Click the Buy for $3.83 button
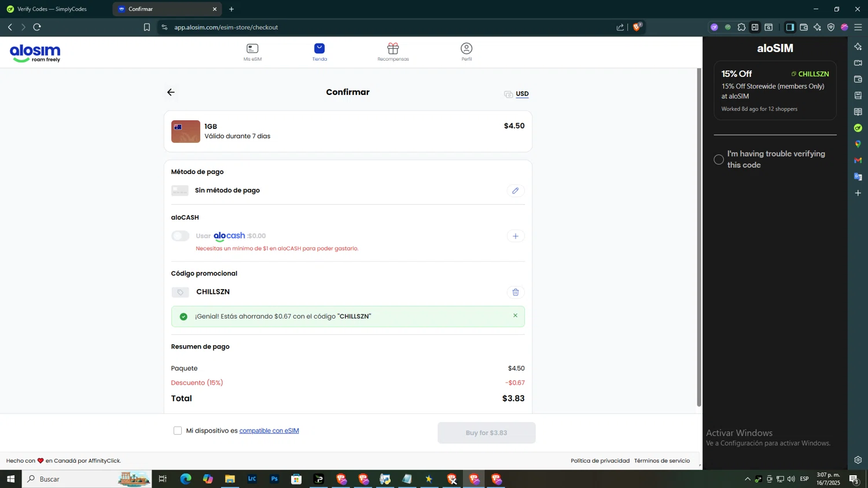Image resolution: width=868 pixels, height=488 pixels. (x=487, y=432)
